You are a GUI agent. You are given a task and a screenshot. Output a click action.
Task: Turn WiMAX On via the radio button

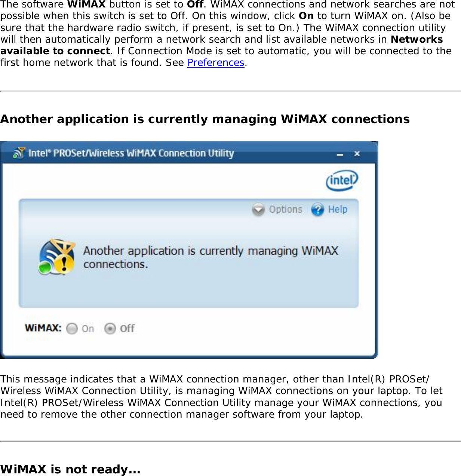(x=72, y=329)
